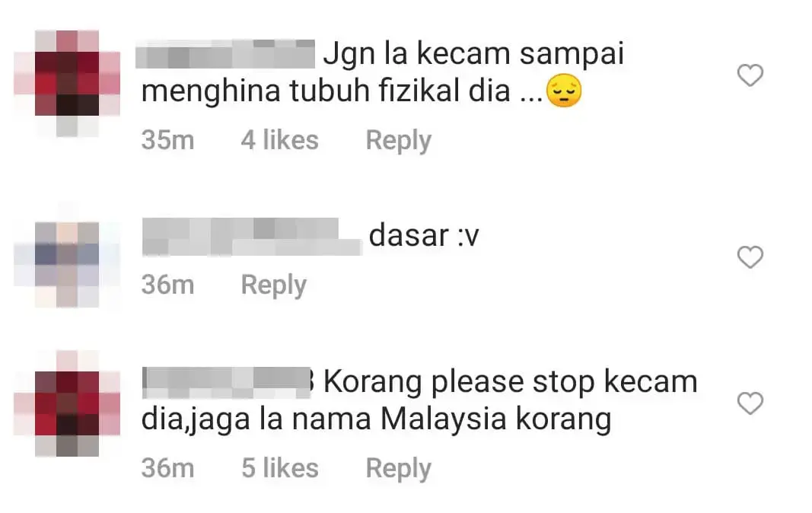Click '36m' timestamp beside '5 likes'
This screenshot has width=812, height=513.
pos(167,468)
